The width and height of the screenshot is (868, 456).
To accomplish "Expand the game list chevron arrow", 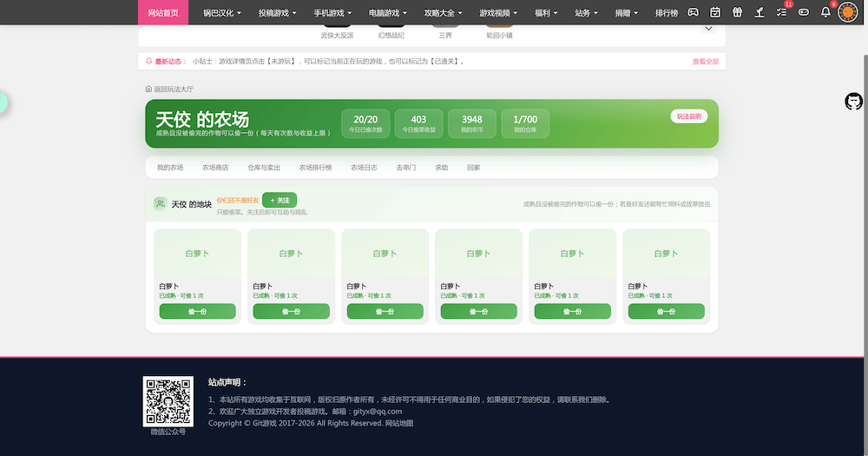I will [x=708, y=29].
